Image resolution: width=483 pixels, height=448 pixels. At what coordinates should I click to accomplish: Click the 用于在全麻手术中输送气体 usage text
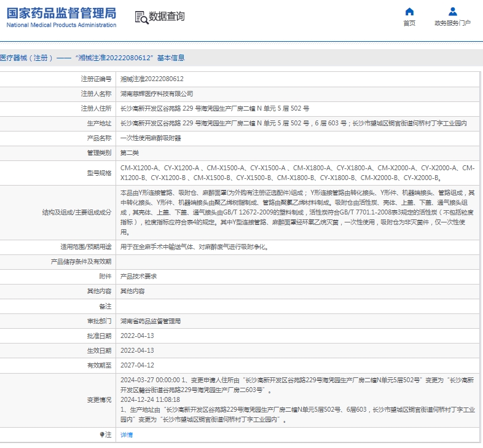(x=194, y=247)
